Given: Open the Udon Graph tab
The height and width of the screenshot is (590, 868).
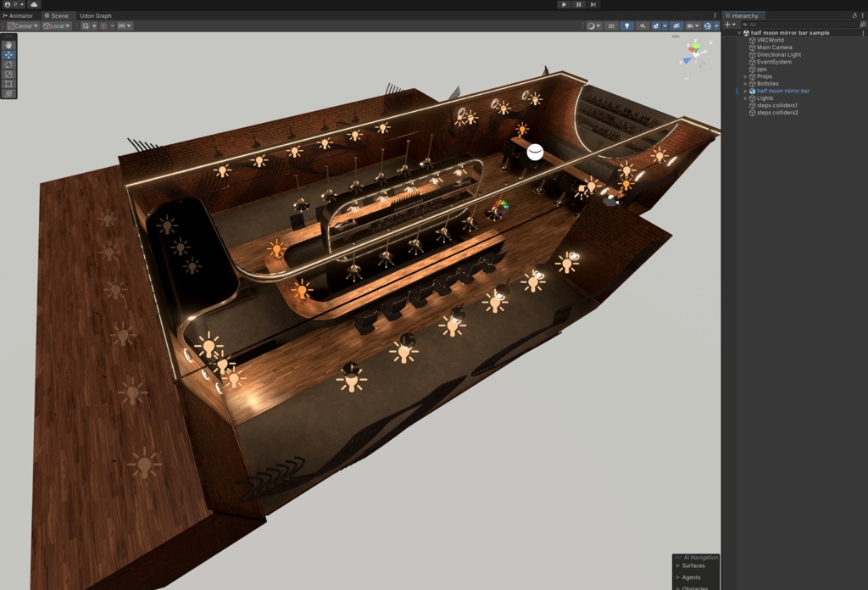Looking at the screenshot, I should pos(96,15).
